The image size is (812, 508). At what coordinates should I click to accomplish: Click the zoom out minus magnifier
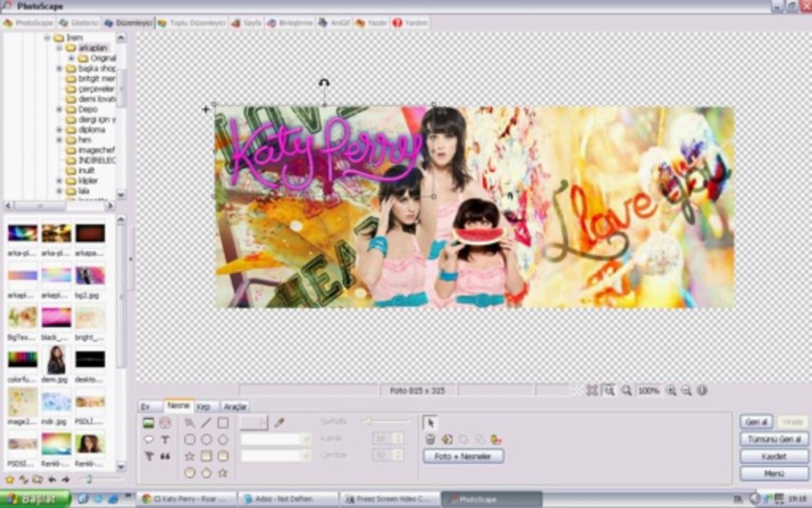(x=686, y=390)
